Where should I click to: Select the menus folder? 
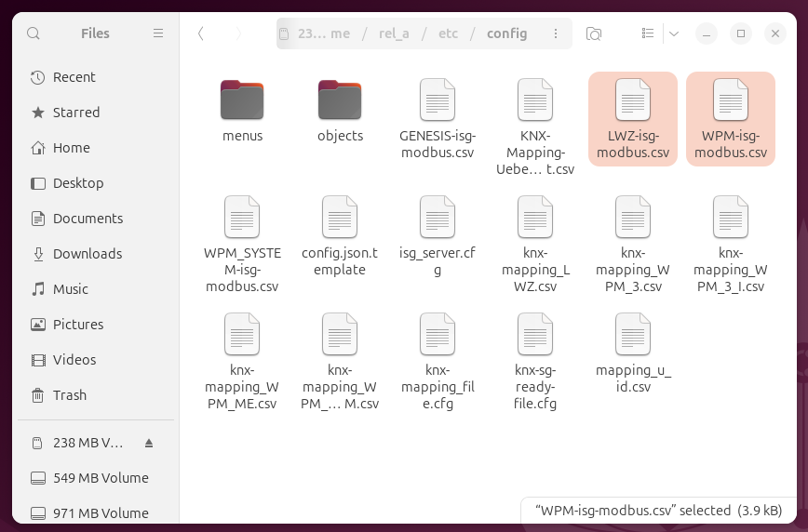coord(242,112)
